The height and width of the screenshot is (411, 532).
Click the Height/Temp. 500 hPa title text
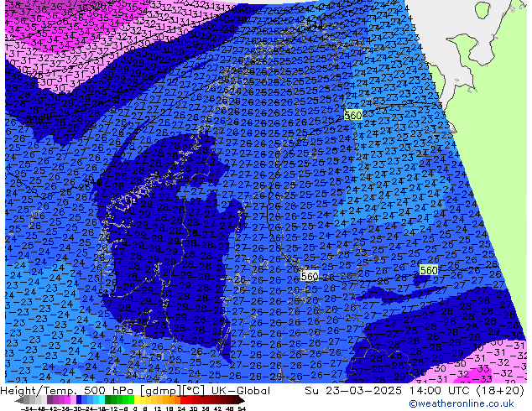[x=68, y=391]
